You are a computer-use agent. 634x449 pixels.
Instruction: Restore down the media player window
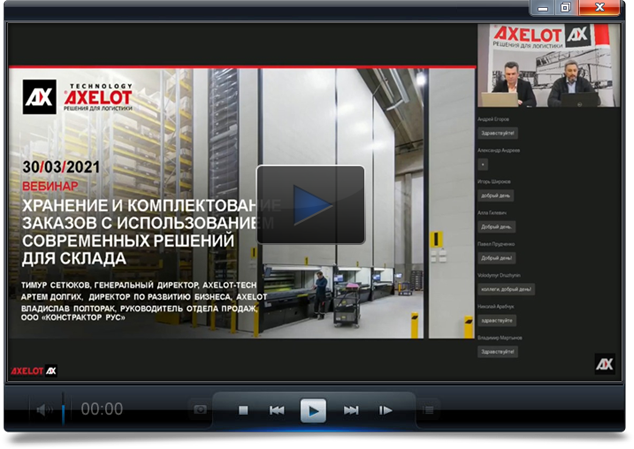(565, 8)
